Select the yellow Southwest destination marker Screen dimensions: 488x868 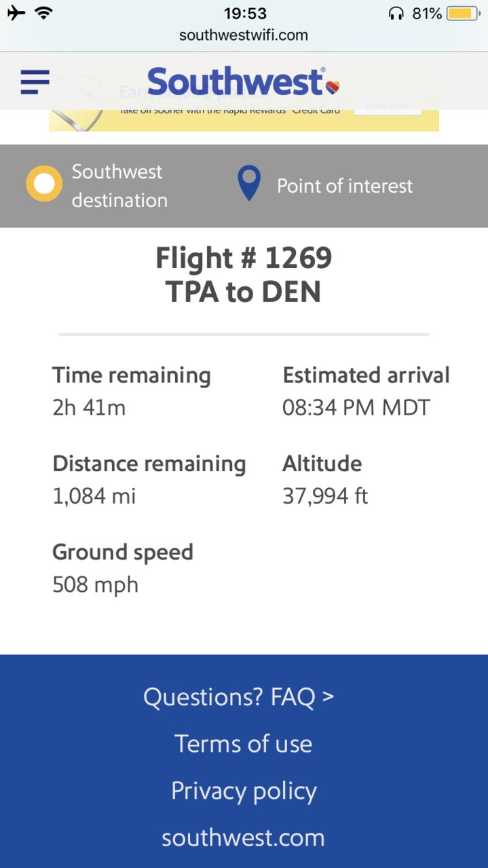[44, 184]
